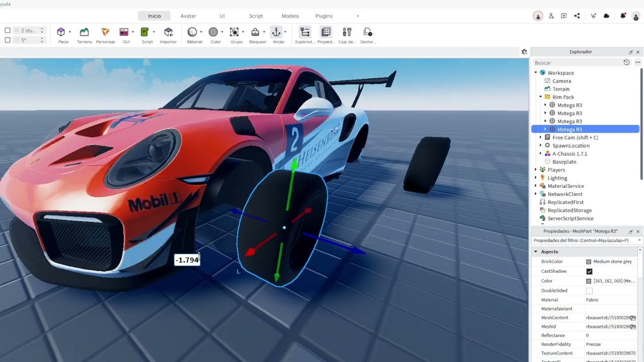Collapse the Rim Pack folder
This screenshot has height=362, width=644.
tap(541, 97)
